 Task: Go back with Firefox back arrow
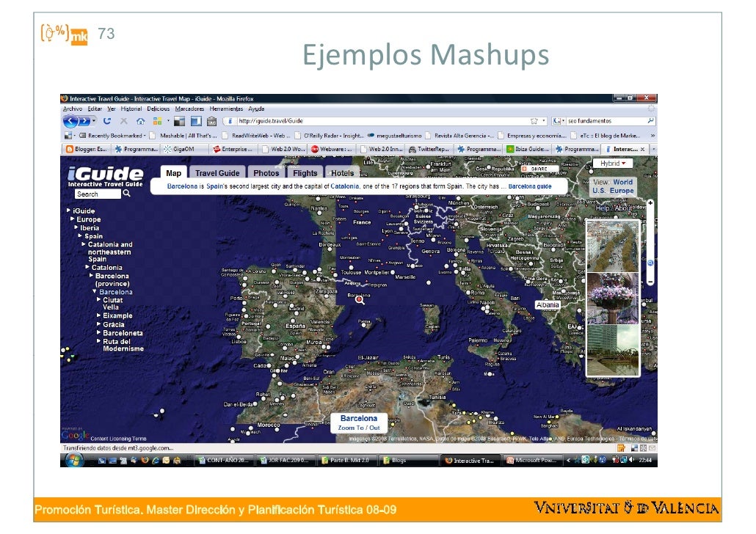[x=70, y=121]
